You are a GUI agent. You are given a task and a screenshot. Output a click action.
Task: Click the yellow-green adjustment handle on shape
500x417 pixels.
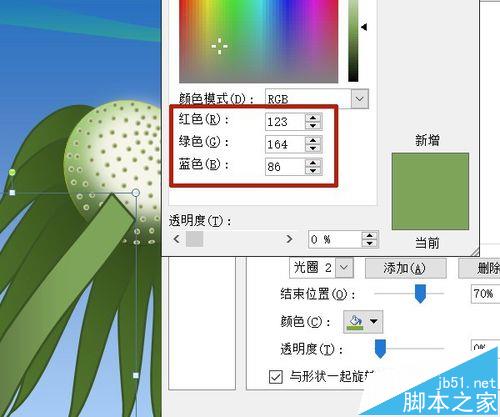tap(12, 172)
